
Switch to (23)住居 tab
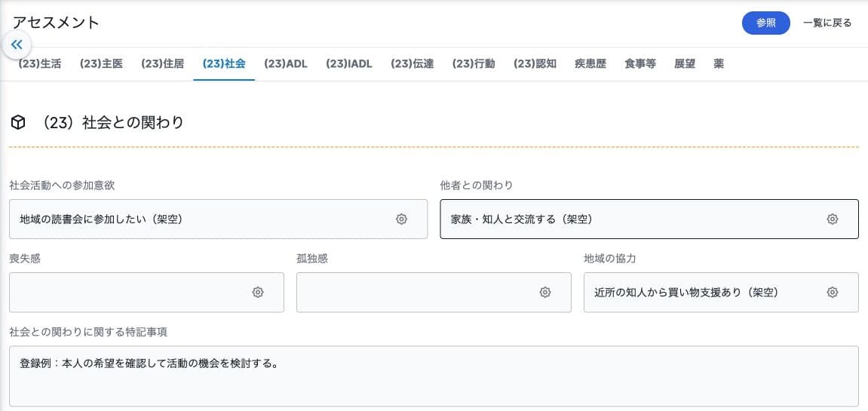pyautogui.click(x=162, y=63)
